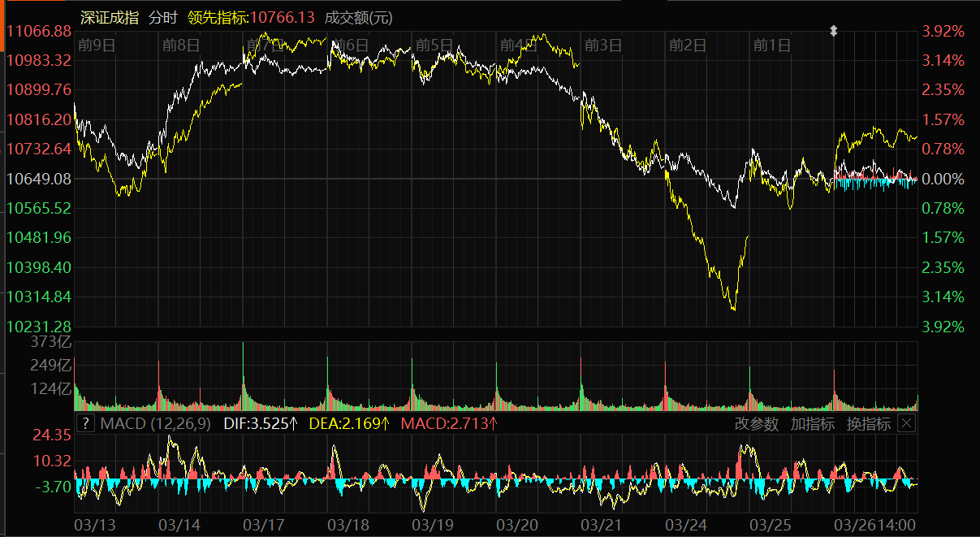
Task: Click the 10732.64 price axis value
Action: point(40,149)
